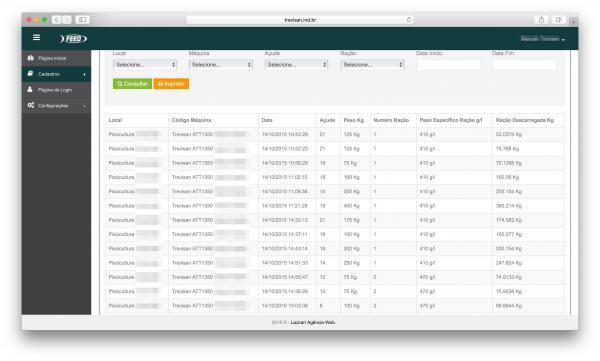Click the Safari address bar

tap(300, 20)
